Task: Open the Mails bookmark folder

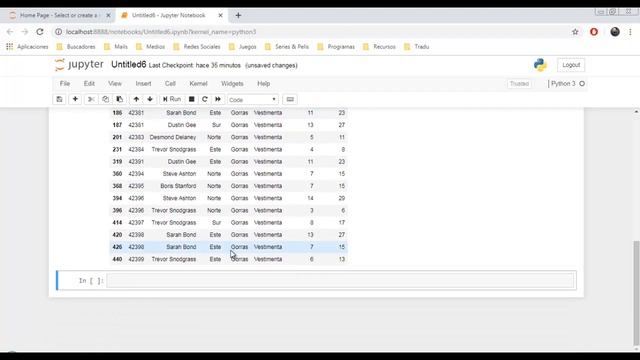Action: tap(116, 47)
